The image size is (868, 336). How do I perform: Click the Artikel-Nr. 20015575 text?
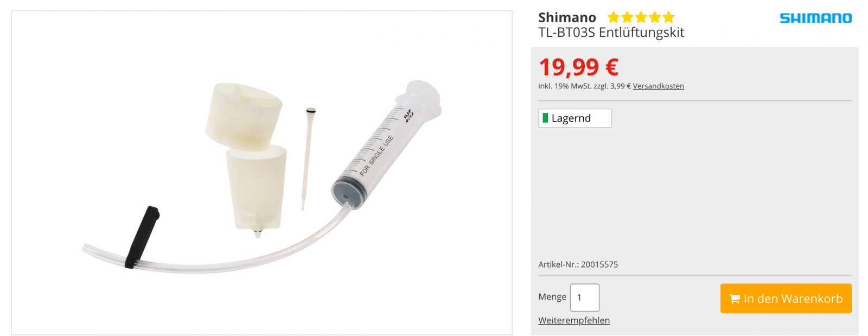(578, 264)
